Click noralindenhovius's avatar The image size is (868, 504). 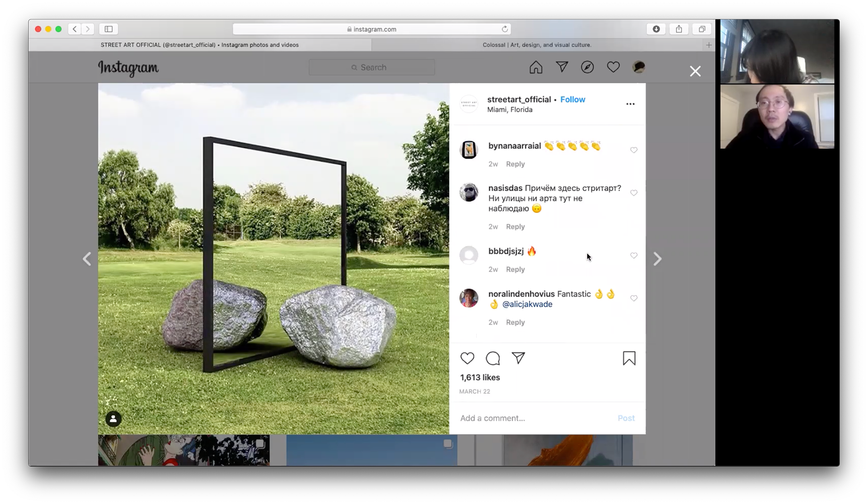[469, 298]
